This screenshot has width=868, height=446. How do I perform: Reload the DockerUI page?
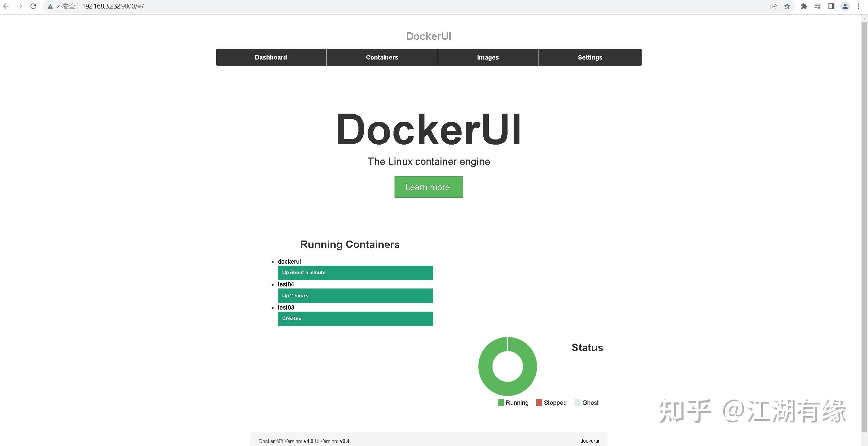click(x=33, y=6)
